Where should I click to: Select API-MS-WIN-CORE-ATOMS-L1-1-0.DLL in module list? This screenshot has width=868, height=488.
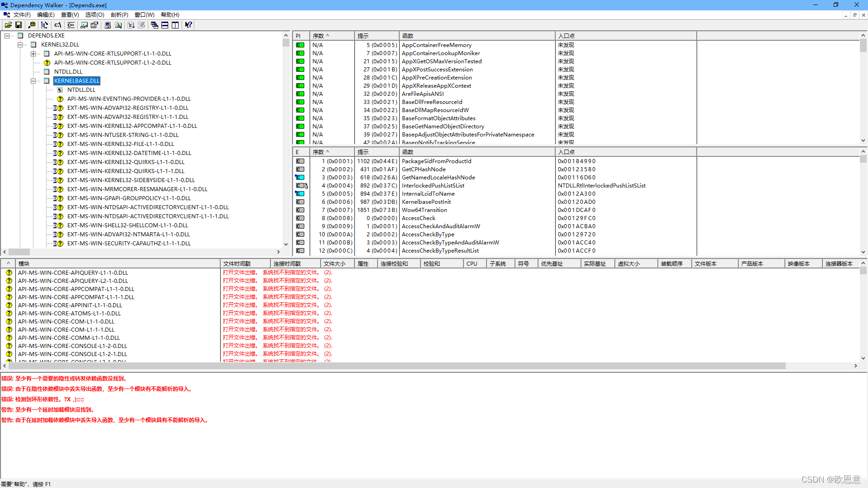tap(70, 314)
